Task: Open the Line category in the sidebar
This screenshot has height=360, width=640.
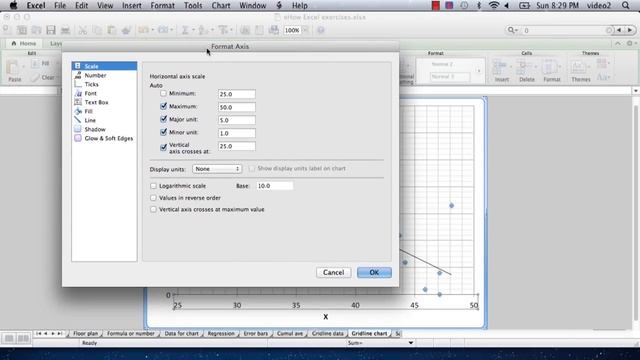Action: click(90, 120)
